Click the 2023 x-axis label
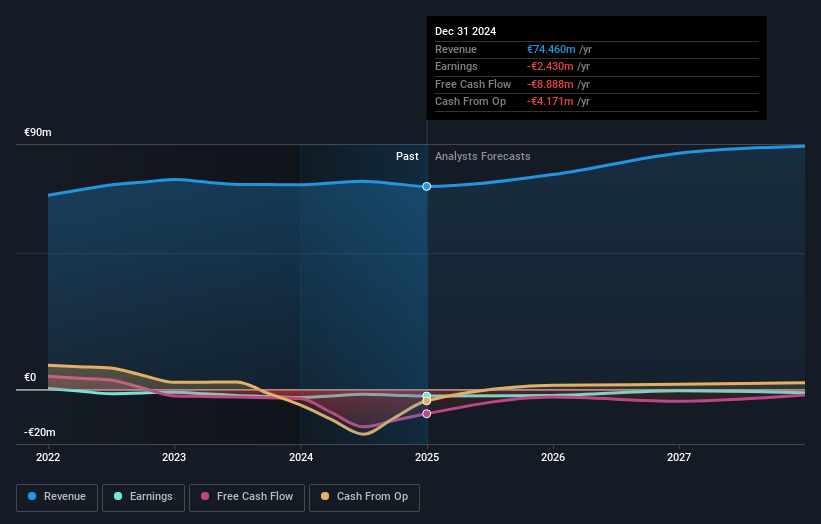Screen dimensions: 821x524 [x=174, y=457]
